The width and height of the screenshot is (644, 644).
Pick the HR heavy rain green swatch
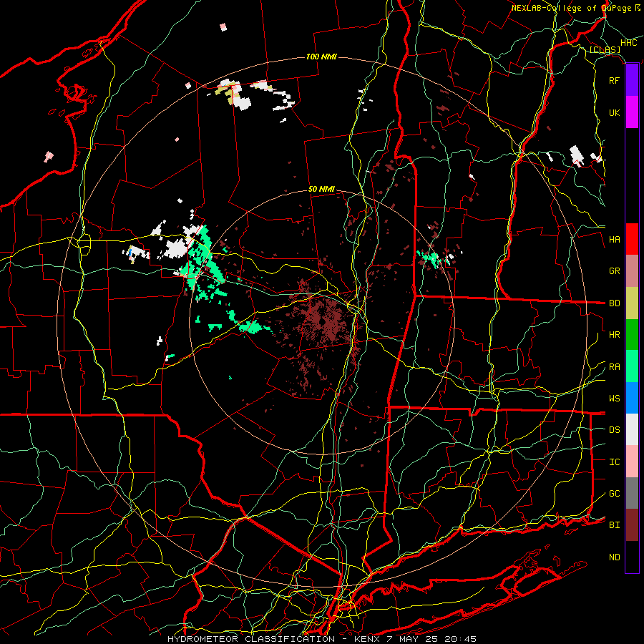[632, 334]
